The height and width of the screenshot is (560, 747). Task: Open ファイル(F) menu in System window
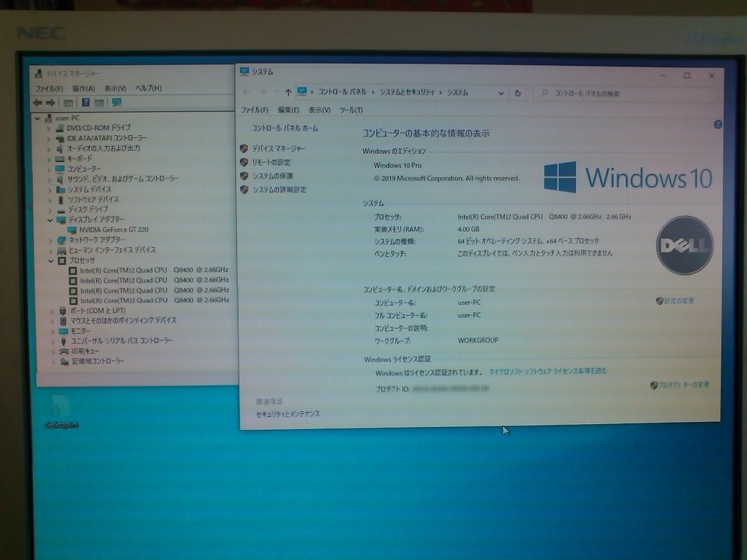(x=255, y=110)
